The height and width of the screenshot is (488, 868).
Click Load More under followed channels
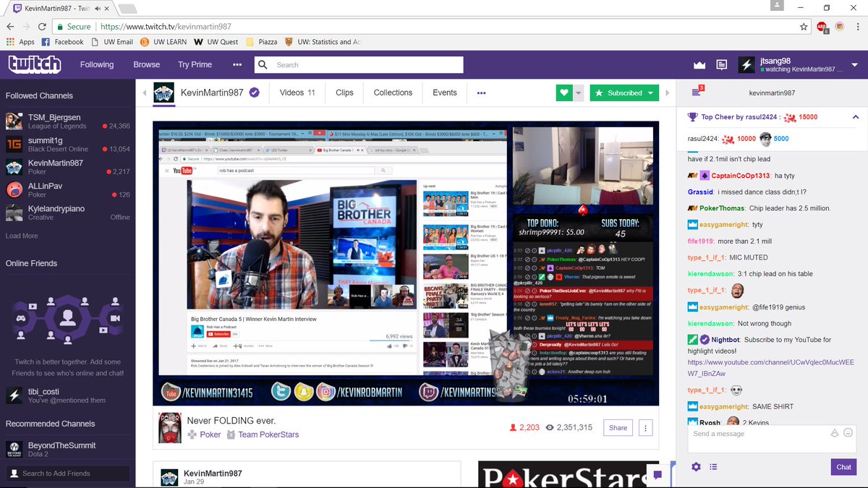pyautogui.click(x=22, y=236)
